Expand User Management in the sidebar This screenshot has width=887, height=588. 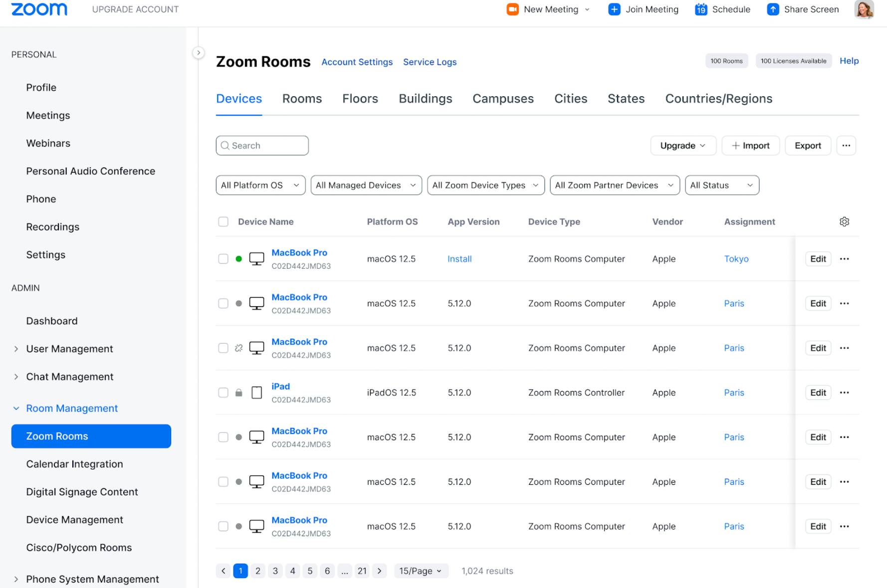[x=16, y=349]
